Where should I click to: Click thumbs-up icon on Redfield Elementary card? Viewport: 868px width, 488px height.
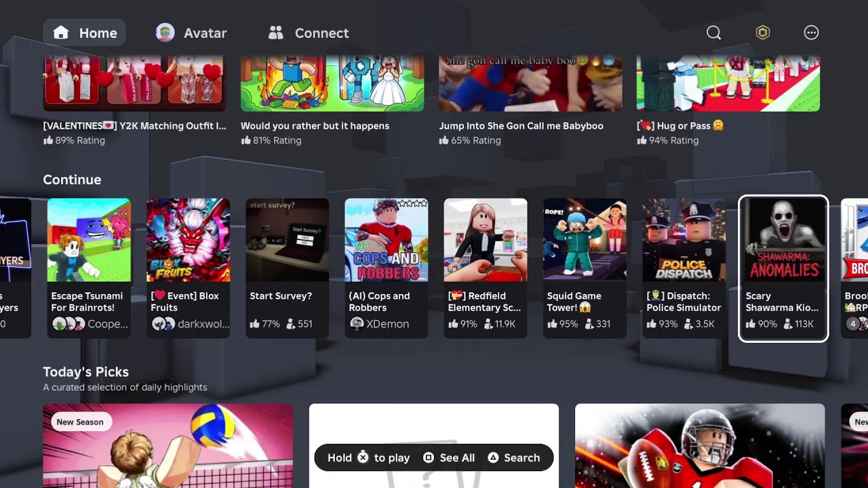click(453, 324)
